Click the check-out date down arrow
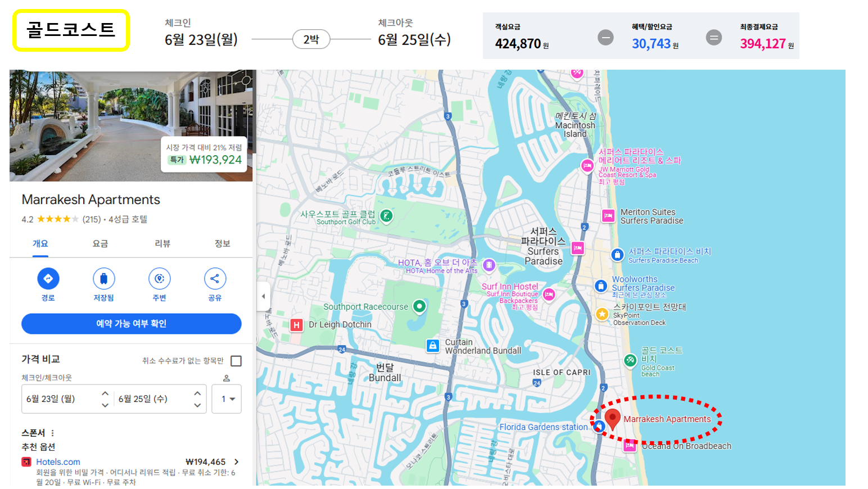The height and width of the screenshot is (489, 868). click(x=197, y=405)
